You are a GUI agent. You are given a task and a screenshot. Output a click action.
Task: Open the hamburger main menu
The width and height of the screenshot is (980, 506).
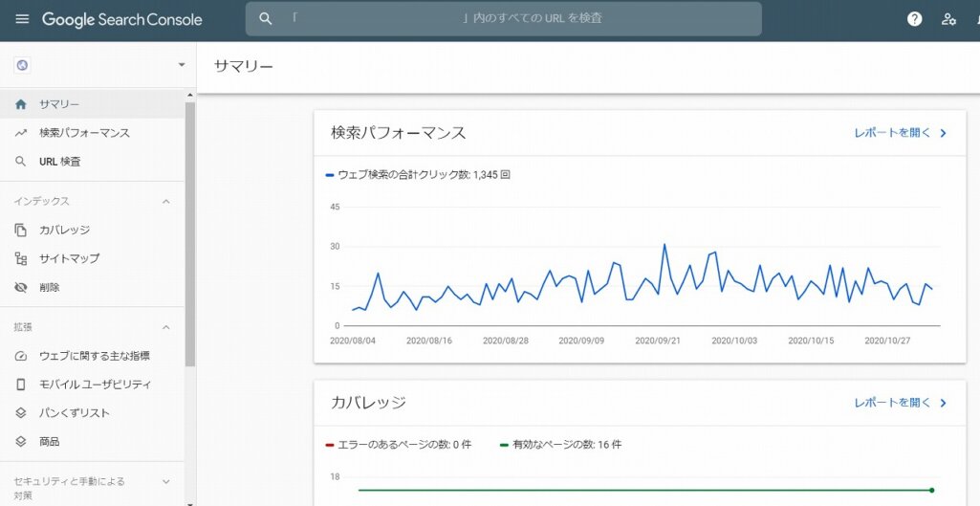(22, 19)
